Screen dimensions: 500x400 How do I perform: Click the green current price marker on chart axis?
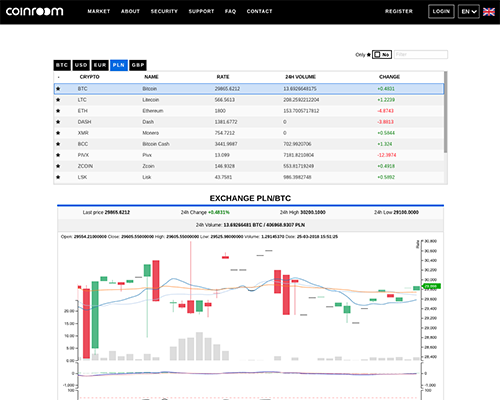431,286
